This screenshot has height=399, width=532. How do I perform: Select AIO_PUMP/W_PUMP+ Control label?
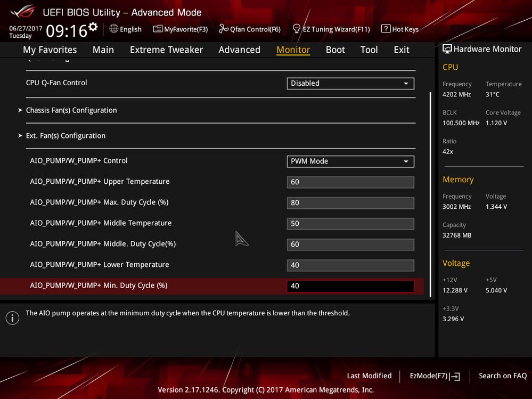(x=79, y=161)
